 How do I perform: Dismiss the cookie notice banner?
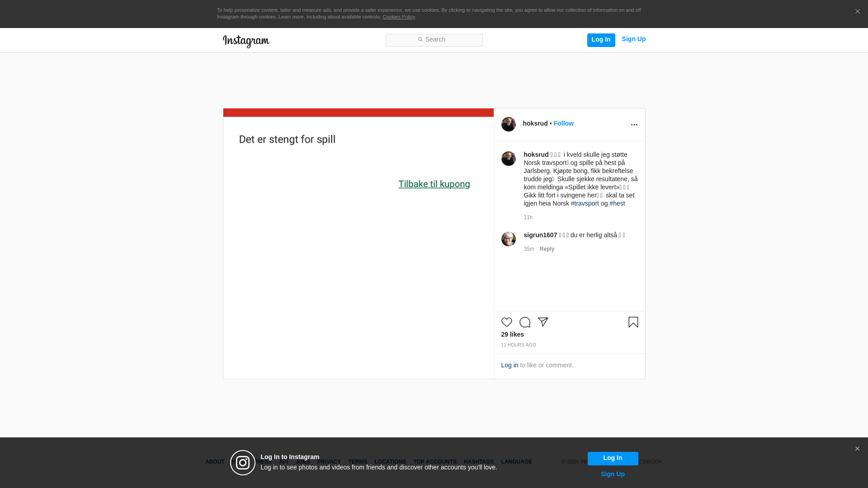click(857, 12)
